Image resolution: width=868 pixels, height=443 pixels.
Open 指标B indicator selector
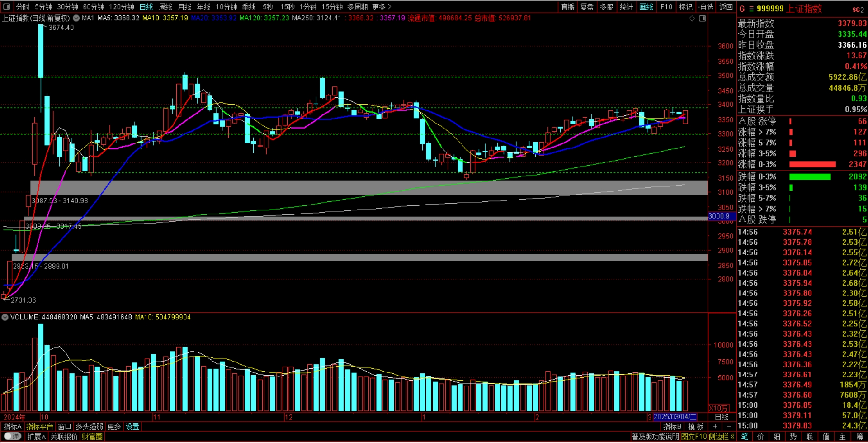click(x=672, y=427)
